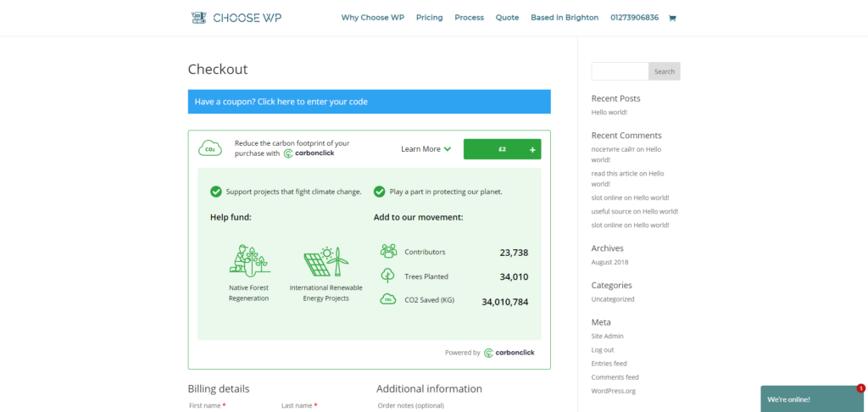The height and width of the screenshot is (412, 868).
Task: Click the Log out link
Action: [x=603, y=350]
